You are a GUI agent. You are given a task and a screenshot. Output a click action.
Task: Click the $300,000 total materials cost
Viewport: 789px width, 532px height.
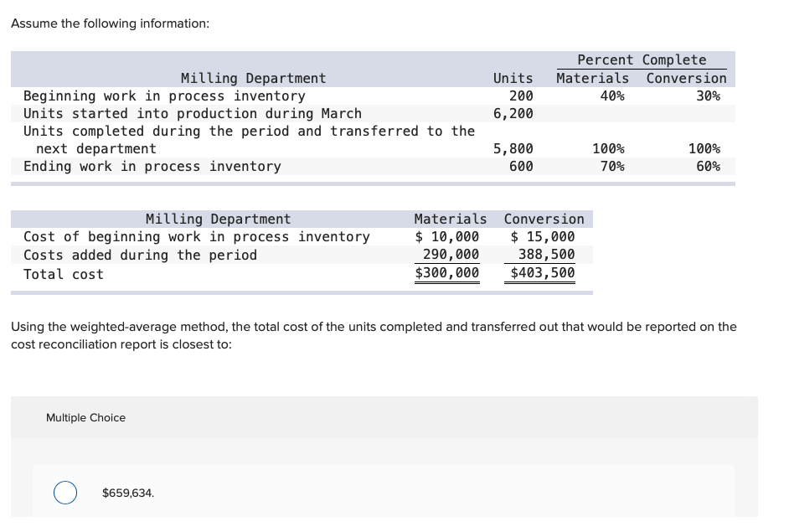pyautogui.click(x=446, y=273)
